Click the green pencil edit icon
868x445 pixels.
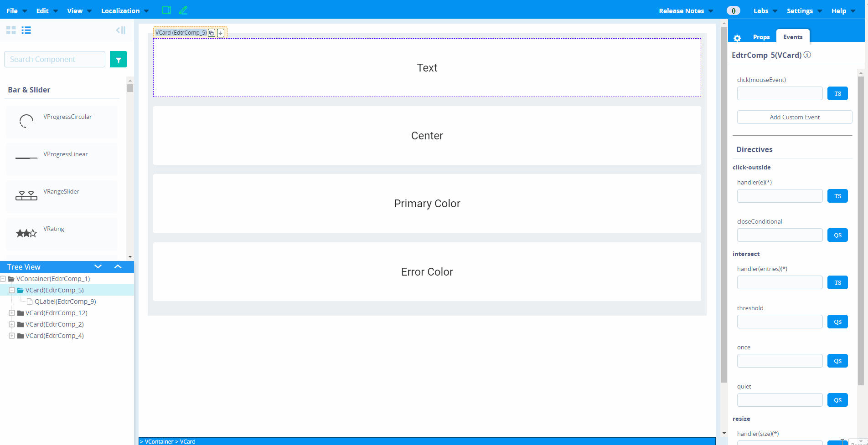pyautogui.click(x=183, y=10)
